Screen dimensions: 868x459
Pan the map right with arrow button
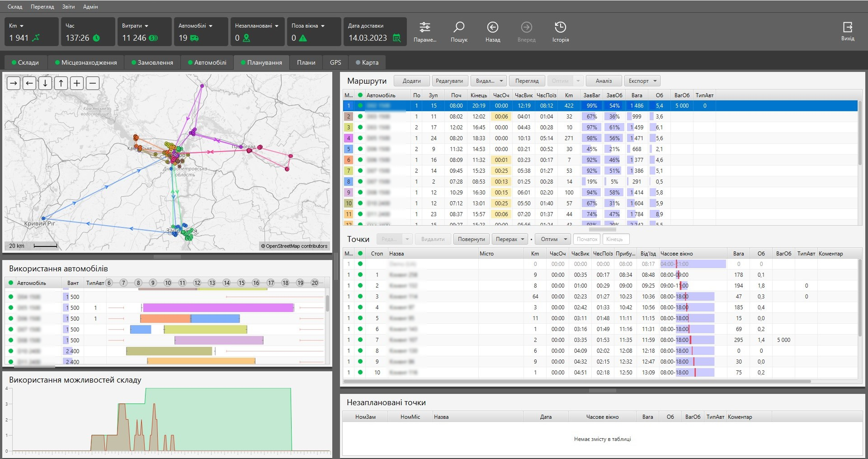[14, 83]
